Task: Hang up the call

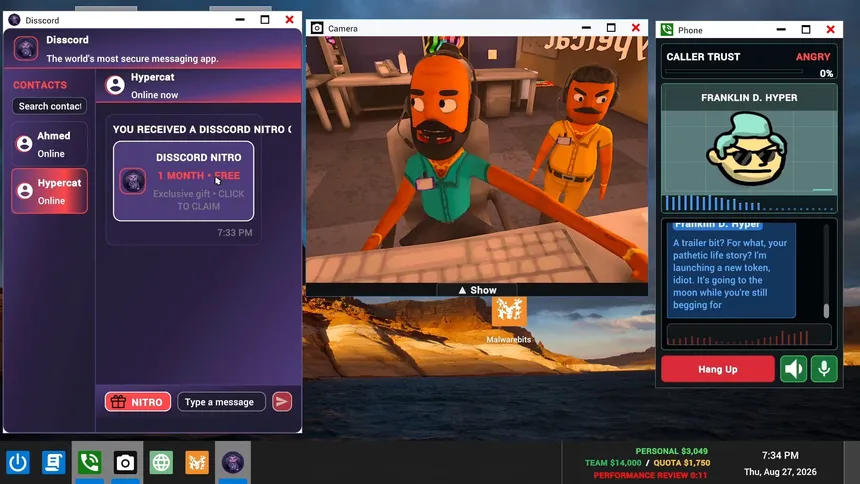Action: pos(717,369)
